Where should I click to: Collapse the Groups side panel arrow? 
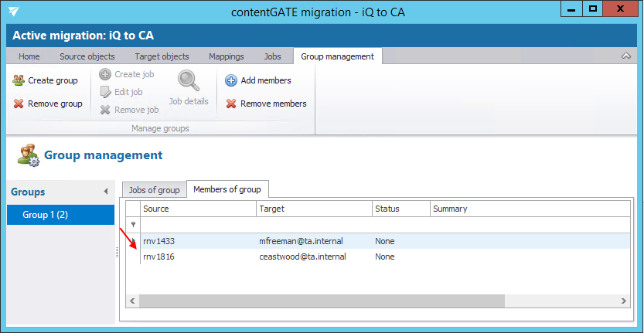[105, 192]
